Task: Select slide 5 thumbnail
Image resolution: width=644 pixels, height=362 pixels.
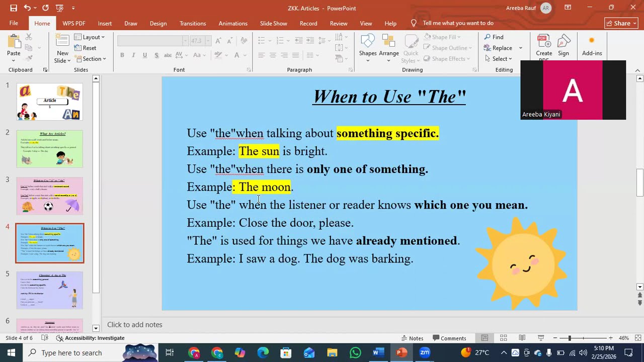Action: pyautogui.click(x=50, y=290)
